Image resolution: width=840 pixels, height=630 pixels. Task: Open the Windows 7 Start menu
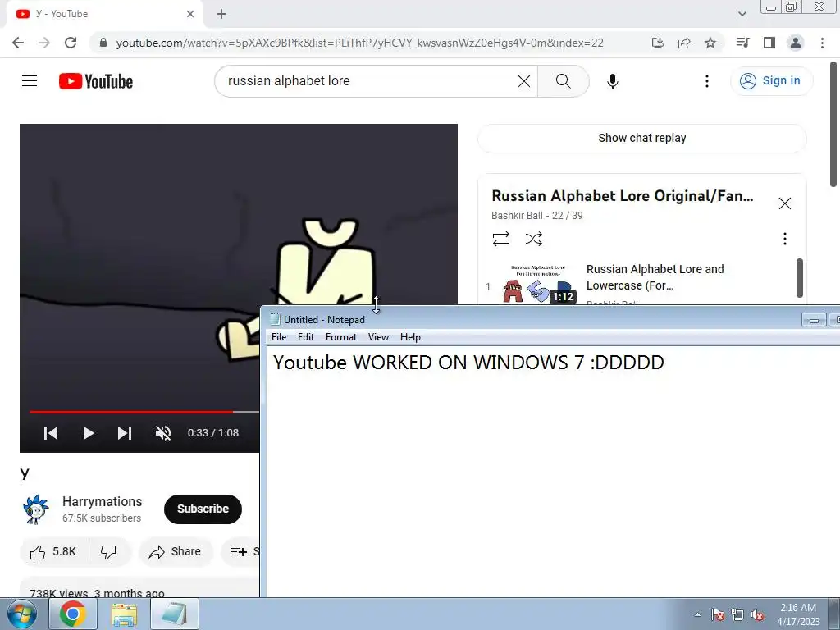point(21,614)
